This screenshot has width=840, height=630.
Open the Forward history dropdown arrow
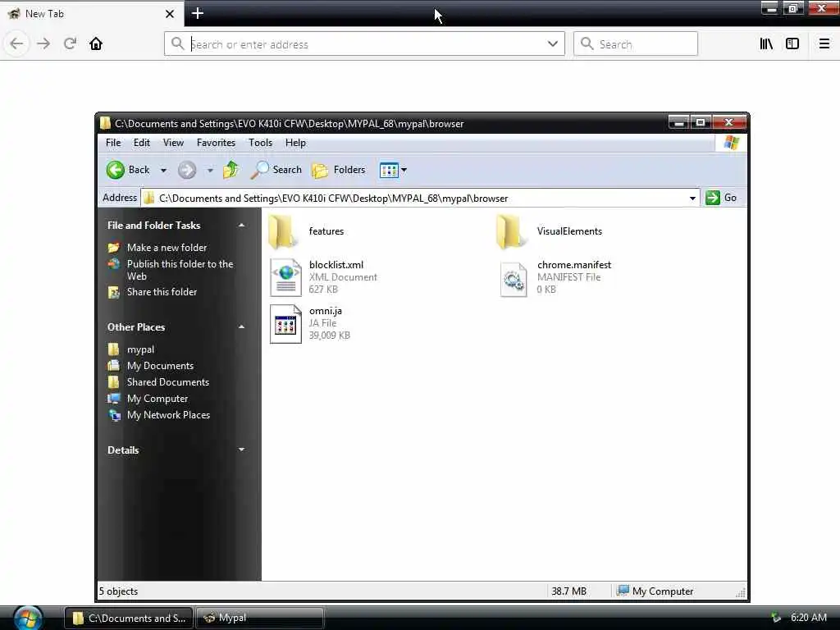[x=210, y=171]
